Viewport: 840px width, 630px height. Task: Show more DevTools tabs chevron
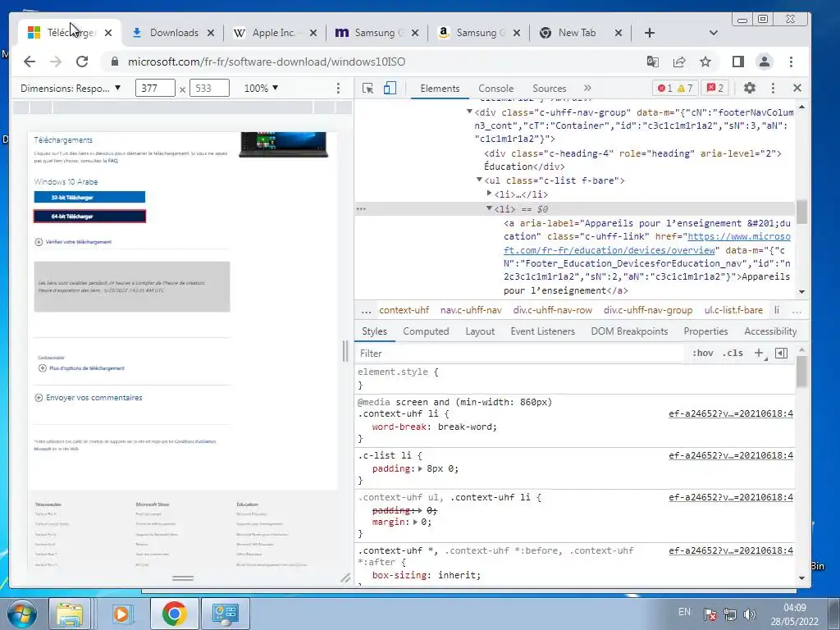point(587,88)
